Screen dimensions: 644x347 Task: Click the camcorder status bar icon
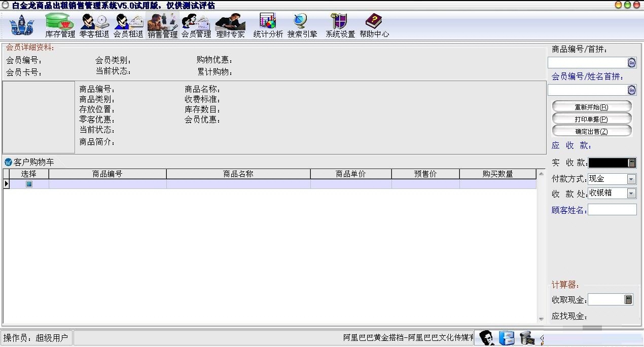[527, 338]
